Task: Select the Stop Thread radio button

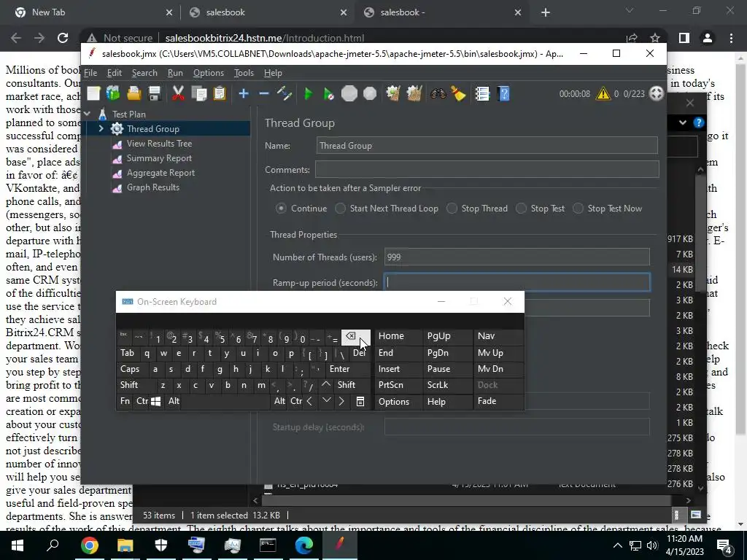Action: (x=452, y=209)
